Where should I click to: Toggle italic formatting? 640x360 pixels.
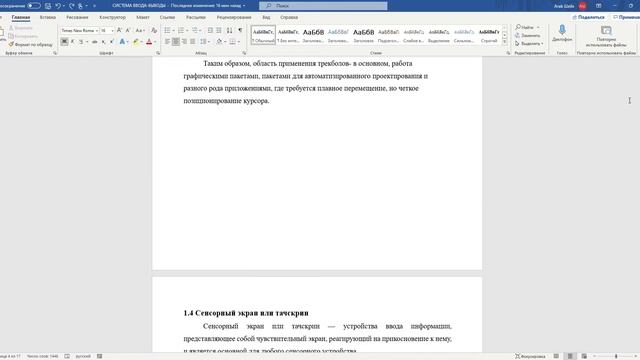pyautogui.click(x=73, y=42)
